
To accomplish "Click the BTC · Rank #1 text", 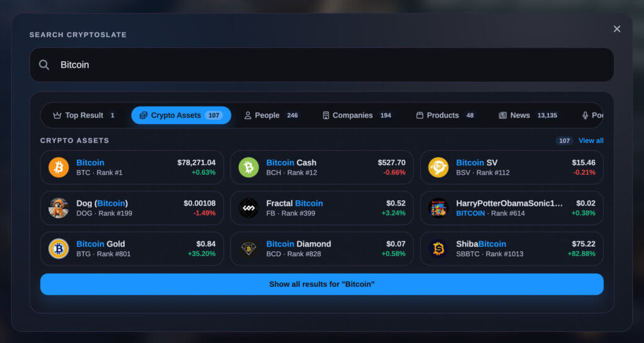I will [99, 172].
